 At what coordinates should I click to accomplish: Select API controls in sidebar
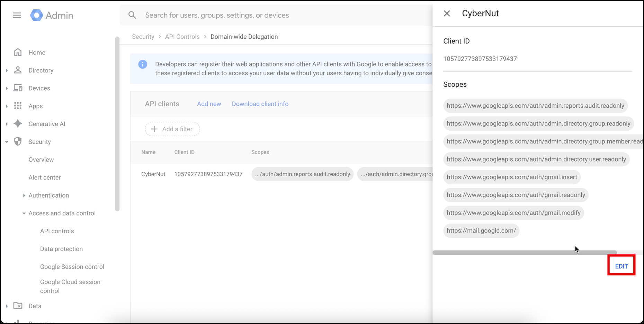57,231
